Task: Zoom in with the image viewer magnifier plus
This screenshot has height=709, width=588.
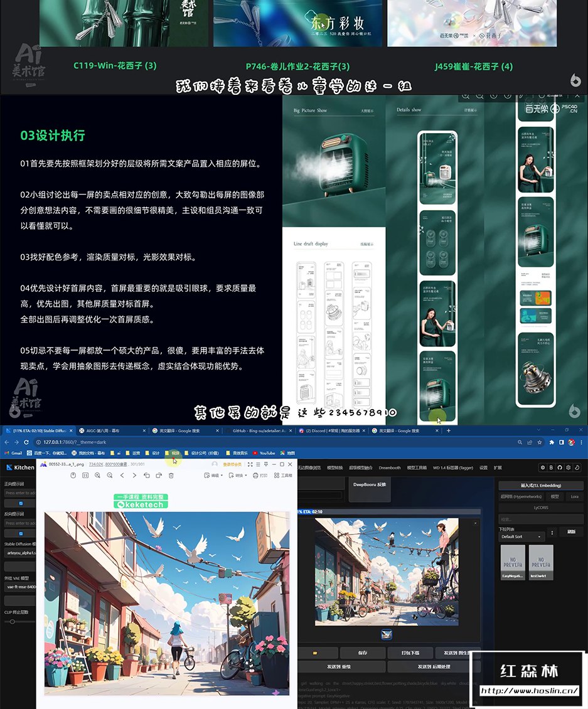Action: point(98,475)
